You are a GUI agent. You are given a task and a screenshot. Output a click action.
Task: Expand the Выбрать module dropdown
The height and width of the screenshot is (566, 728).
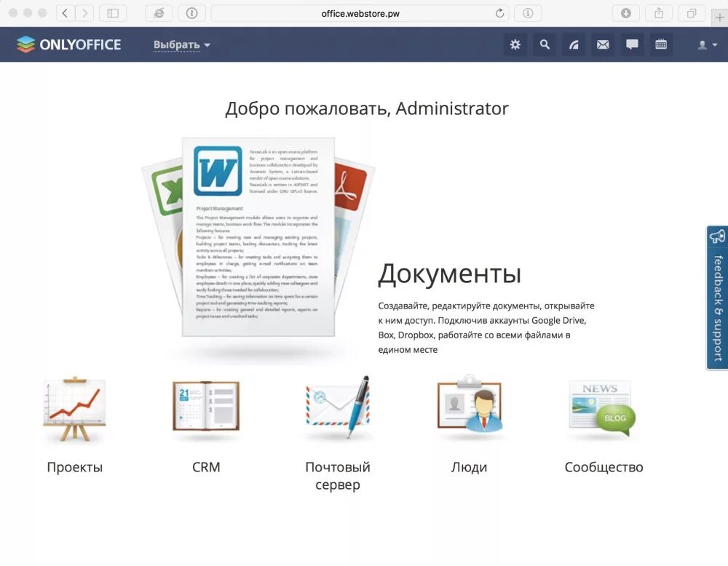tap(181, 44)
